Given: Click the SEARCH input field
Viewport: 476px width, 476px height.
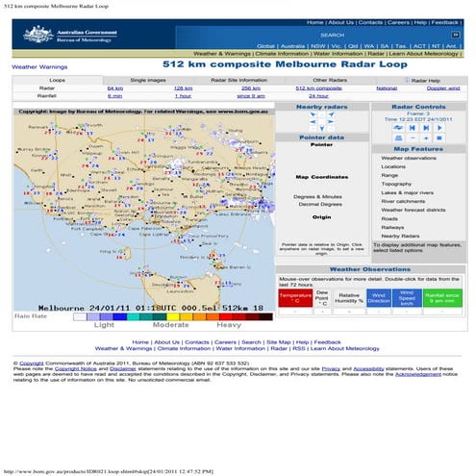Looking at the screenshot, I should pos(332,35).
